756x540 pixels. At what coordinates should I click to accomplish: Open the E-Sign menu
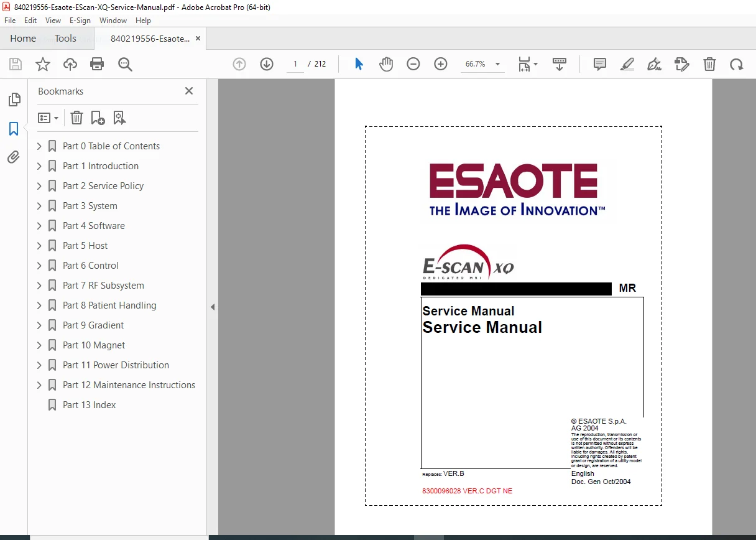point(80,21)
